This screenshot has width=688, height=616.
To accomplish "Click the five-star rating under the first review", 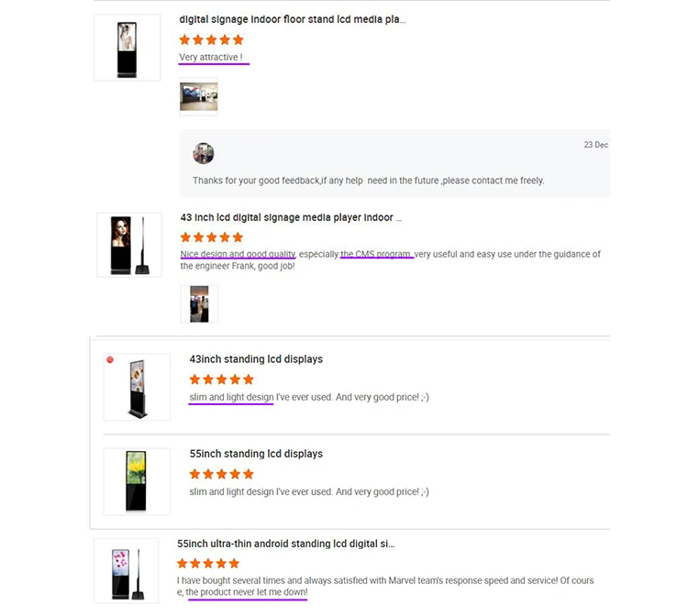I will coord(211,39).
